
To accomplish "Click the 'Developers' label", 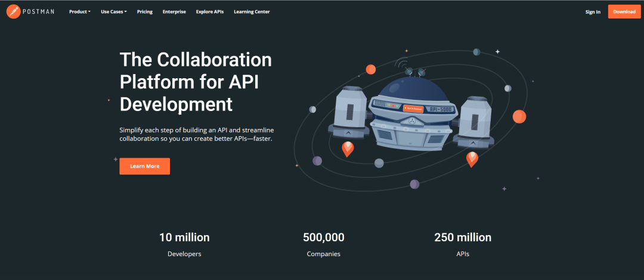I will pyautogui.click(x=184, y=254).
